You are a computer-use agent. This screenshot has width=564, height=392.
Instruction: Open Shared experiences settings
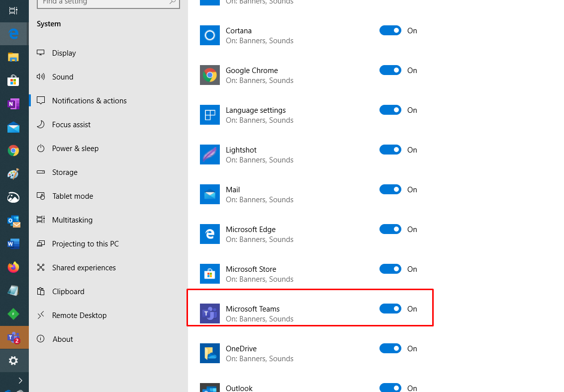(x=108, y=268)
